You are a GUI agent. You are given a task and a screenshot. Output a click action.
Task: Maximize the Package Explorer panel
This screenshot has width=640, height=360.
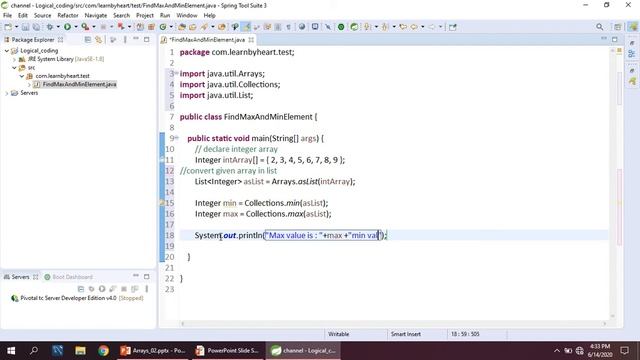pyautogui.click(x=147, y=39)
